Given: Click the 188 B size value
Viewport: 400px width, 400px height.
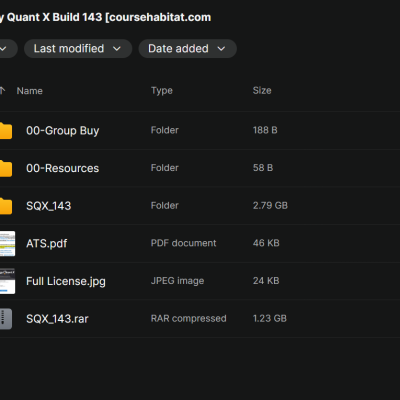Looking at the screenshot, I should tap(265, 130).
